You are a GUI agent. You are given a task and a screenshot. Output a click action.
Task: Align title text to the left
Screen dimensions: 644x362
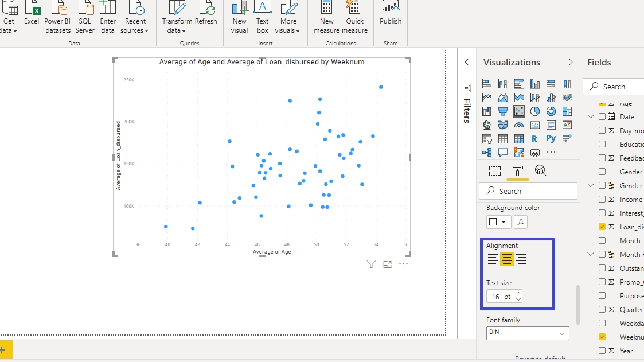493,259
